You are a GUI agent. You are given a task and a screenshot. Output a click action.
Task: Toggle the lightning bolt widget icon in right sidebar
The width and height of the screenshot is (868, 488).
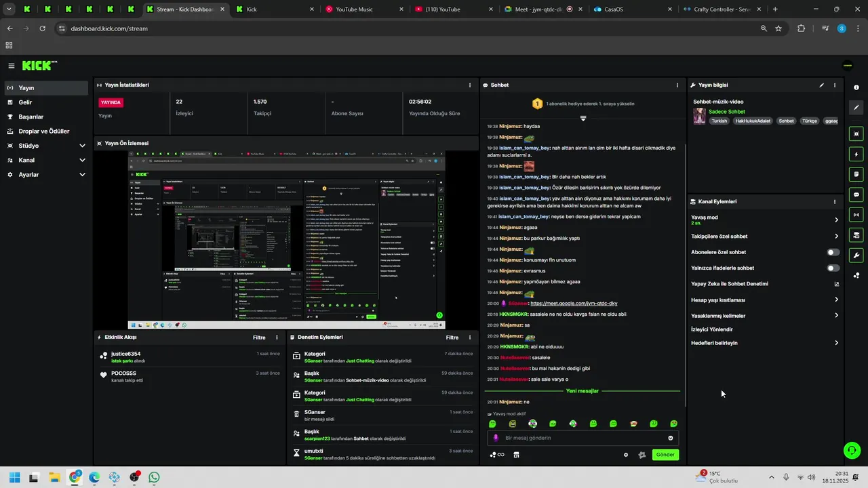coord(856,154)
